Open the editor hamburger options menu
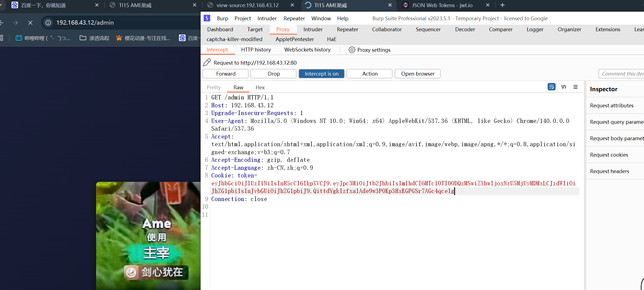The width and height of the screenshot is (644, 290). pos(576,87)
